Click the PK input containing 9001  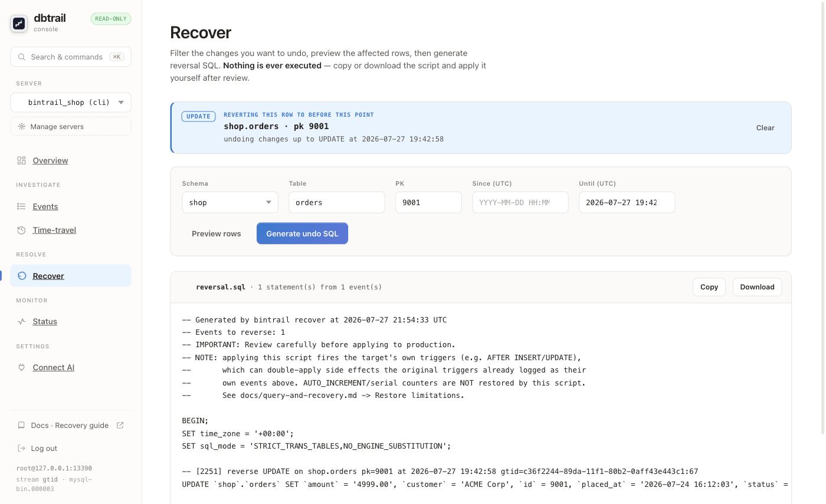pyautogui.click(x=428, y=202)
